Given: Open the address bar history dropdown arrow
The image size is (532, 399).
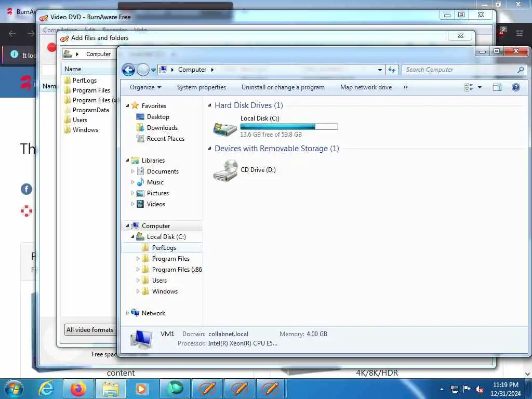Looking at the screenshot, I should [380, 70].
